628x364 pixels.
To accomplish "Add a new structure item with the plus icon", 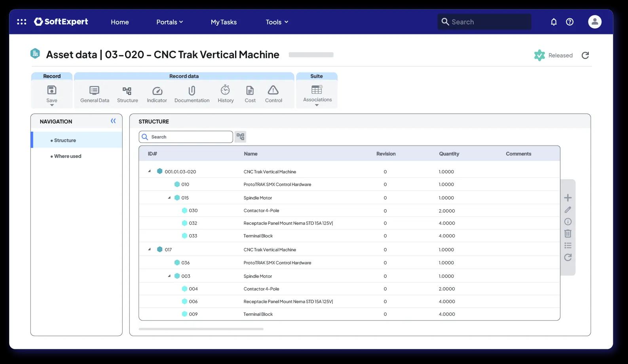I will [x=568, y=198].
